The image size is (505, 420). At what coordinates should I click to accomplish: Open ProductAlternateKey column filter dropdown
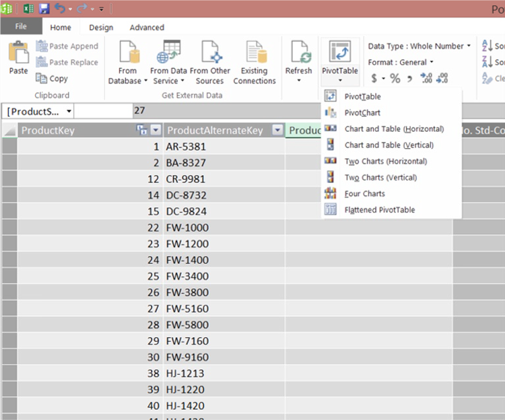coord(277,131)
